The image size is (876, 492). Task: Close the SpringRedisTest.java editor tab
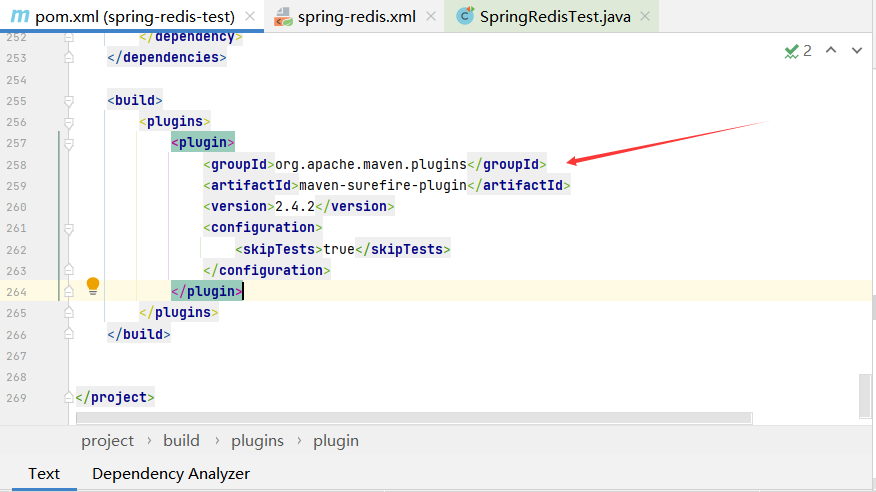[x=645, y=17]
